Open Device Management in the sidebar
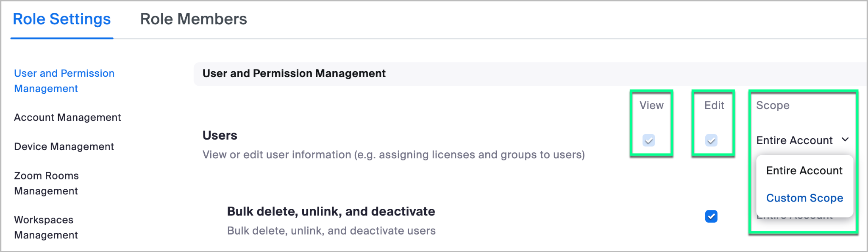868x252 pixels. 64,147
